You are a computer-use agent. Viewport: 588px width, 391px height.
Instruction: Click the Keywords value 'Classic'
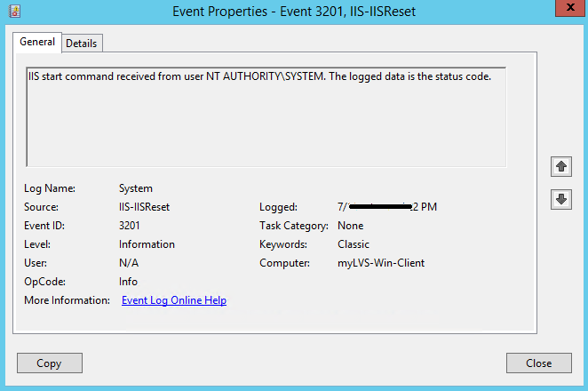point(354,244)
